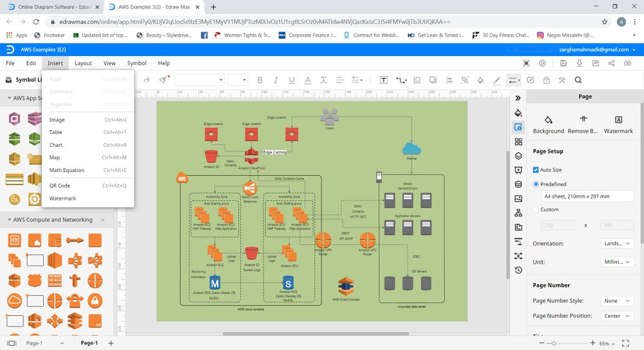Screen dimensions: 644x350
Task: Open History panel icon in right sidebar
Action: point(518,270)
